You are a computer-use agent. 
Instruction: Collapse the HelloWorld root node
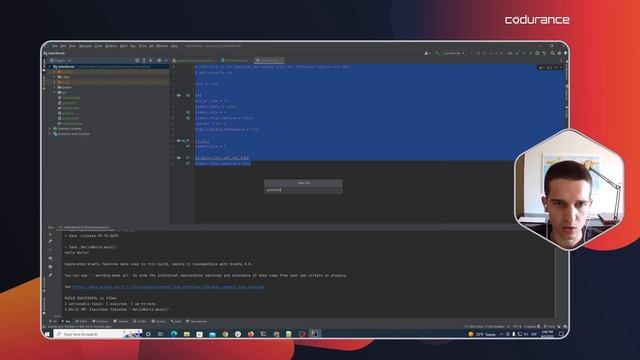[50, 67]
